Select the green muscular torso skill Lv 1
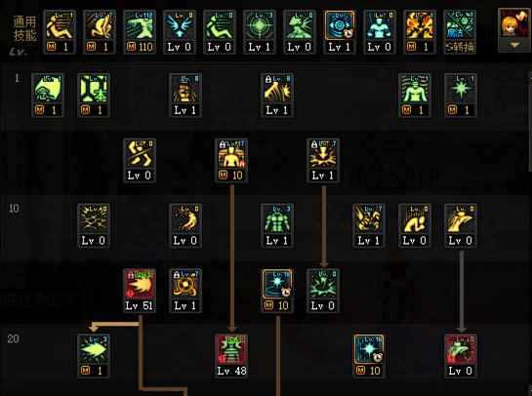532x396 pixels. click(x=277, y=225)
